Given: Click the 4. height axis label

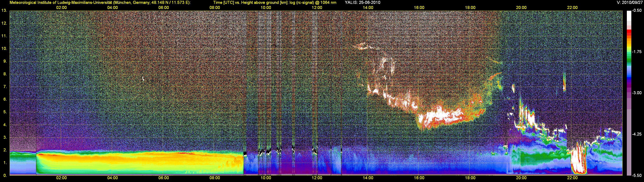Looking at the screenshot, I should tap(5, 125).
